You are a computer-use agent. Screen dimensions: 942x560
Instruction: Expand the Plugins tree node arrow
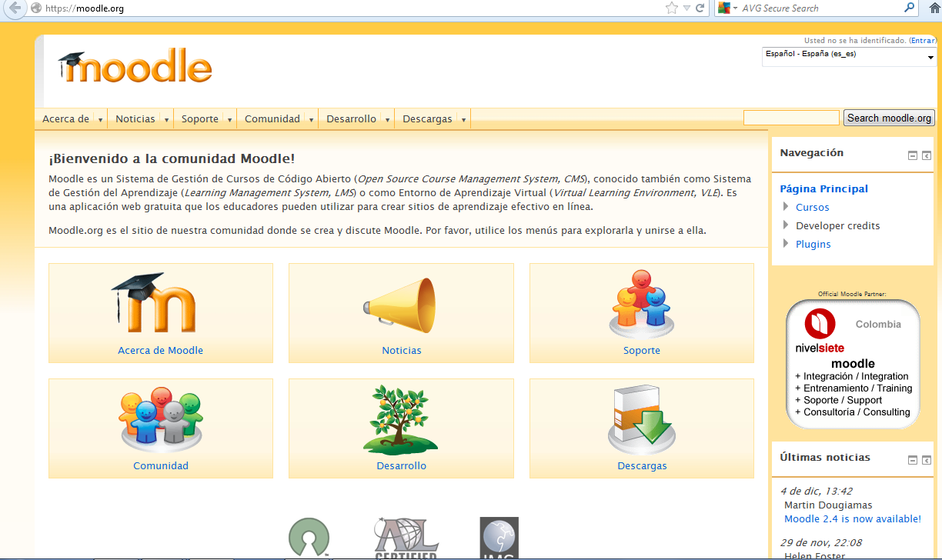(786, 243)
